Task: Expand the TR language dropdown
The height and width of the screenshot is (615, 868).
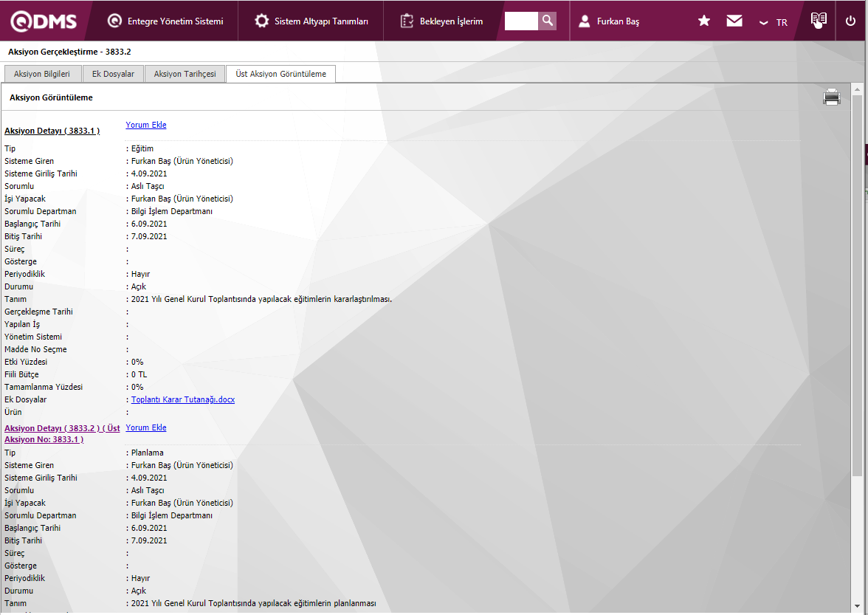Action: (773, 22)
